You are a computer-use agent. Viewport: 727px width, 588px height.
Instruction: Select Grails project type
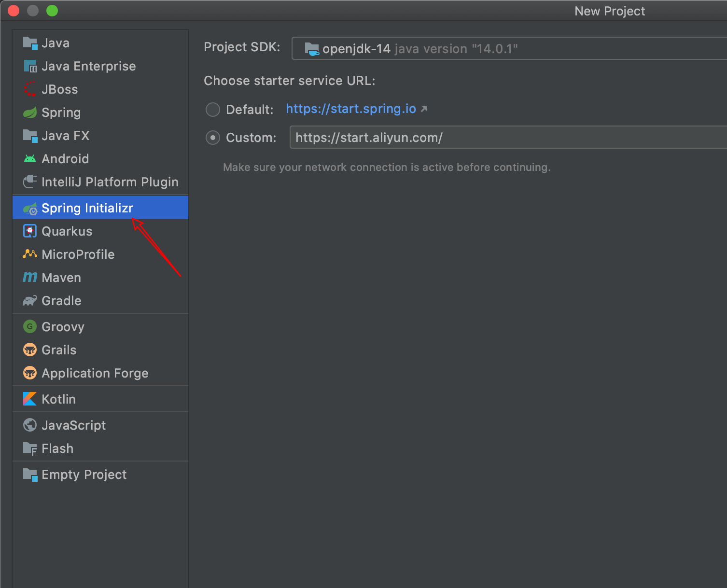[100, 350]
